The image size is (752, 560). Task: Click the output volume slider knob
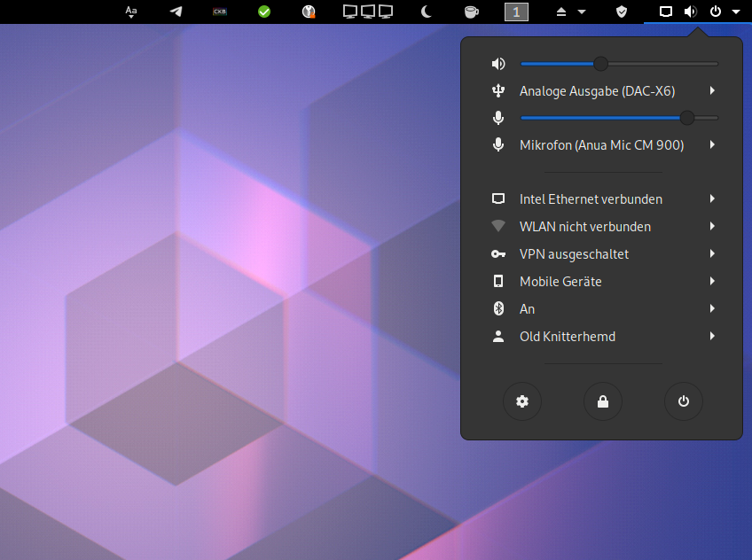[600, 64]
